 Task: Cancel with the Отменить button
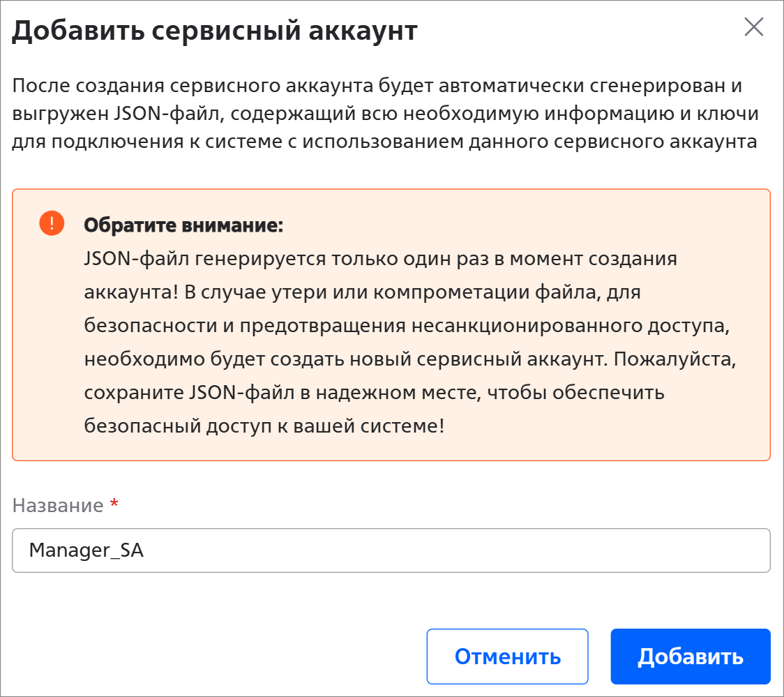tap(507, 657)
